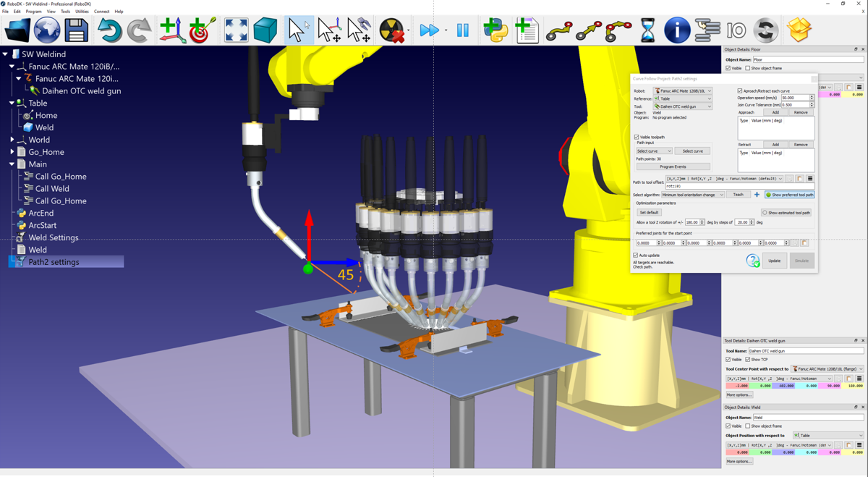The image size is (868, 477).
Task: Redo the last action
Action: 139,30
